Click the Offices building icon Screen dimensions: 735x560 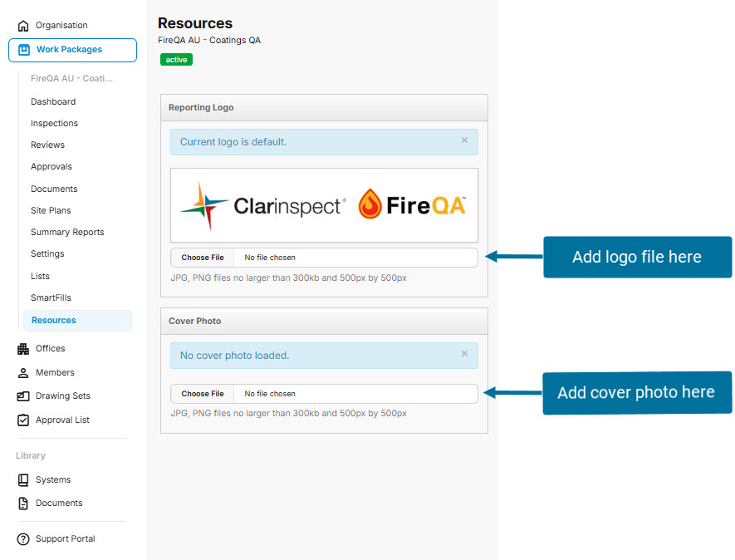coord(23,349)
